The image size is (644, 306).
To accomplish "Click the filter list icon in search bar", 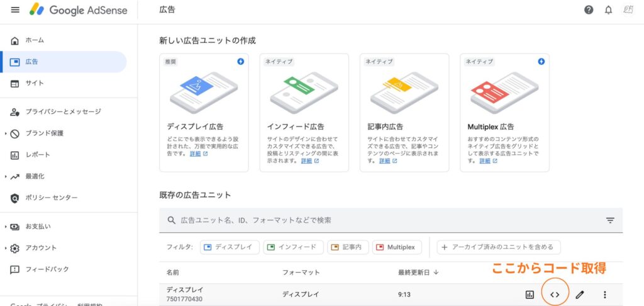I will point(609,220).
